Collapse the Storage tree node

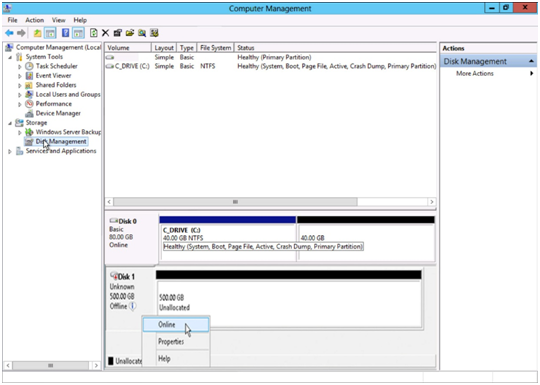click(x=10, y=123)
